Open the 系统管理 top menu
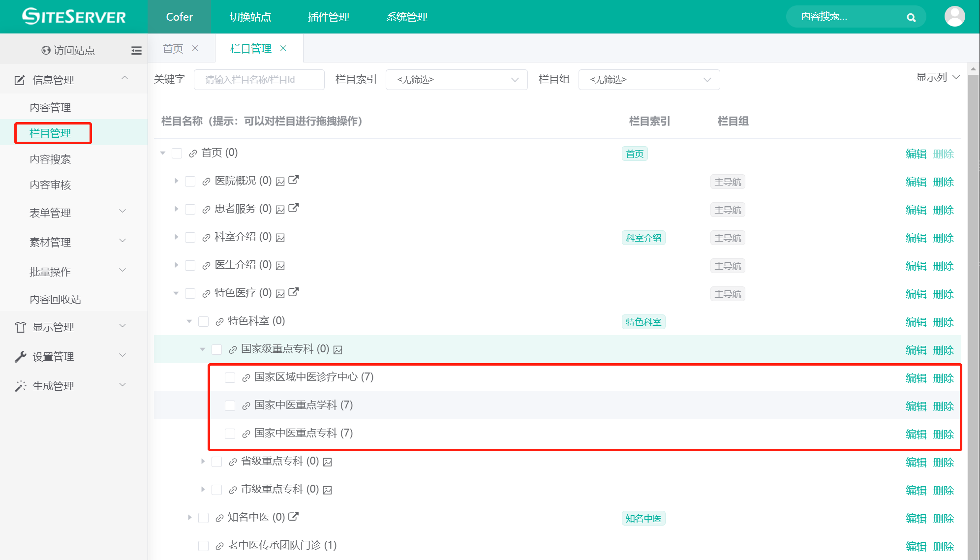 tap(407, 17)
